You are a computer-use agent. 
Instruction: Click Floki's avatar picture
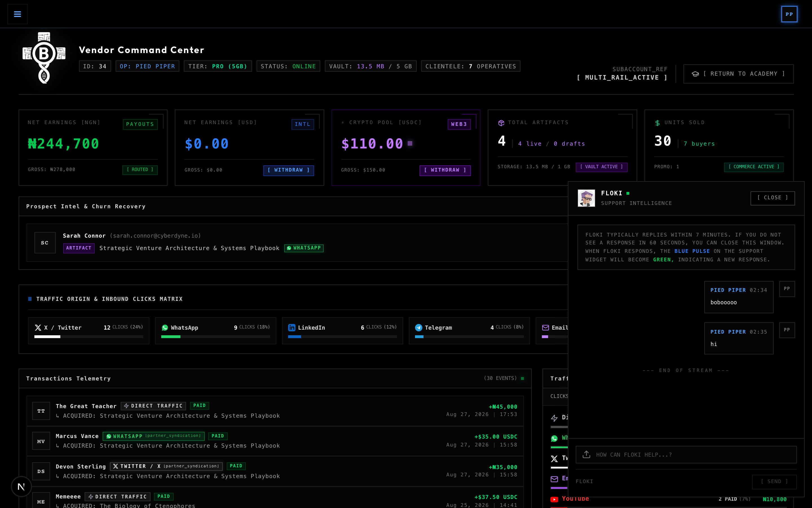coord(586,198)
